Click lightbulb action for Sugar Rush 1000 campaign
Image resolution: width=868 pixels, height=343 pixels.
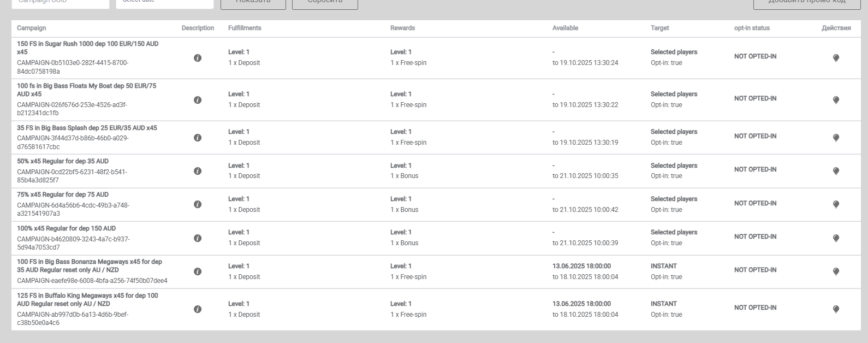pos(836,58)
